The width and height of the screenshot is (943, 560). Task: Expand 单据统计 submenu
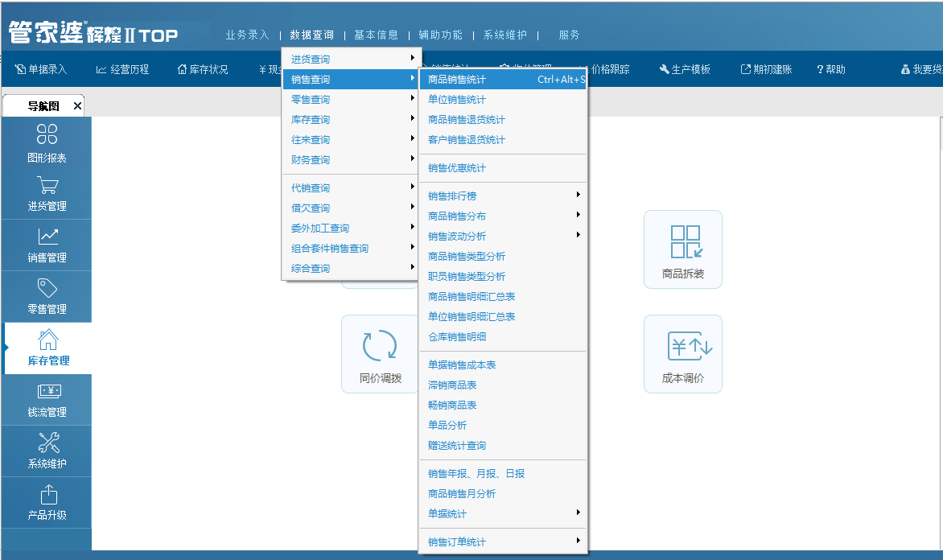(503, 513)
